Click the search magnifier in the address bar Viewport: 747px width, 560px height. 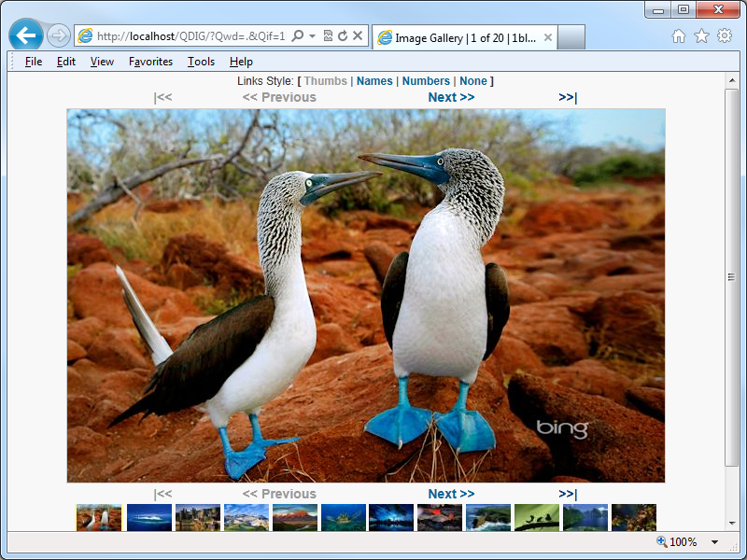coord(298,36)
